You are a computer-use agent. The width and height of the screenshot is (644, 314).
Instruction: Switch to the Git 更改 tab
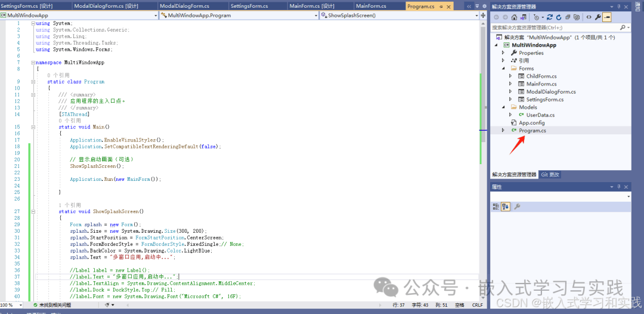[550, 175]
